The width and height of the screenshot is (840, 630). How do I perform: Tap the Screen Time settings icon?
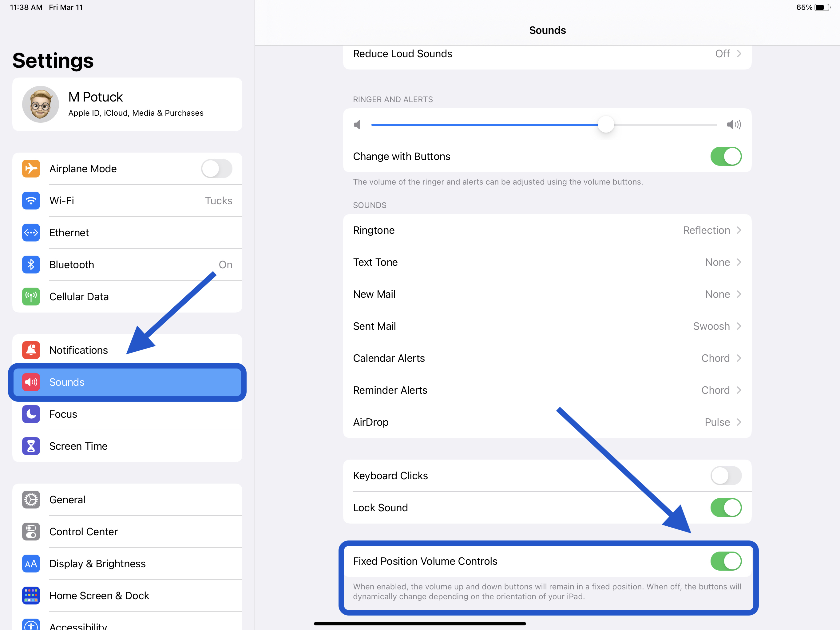pos(31,446)
